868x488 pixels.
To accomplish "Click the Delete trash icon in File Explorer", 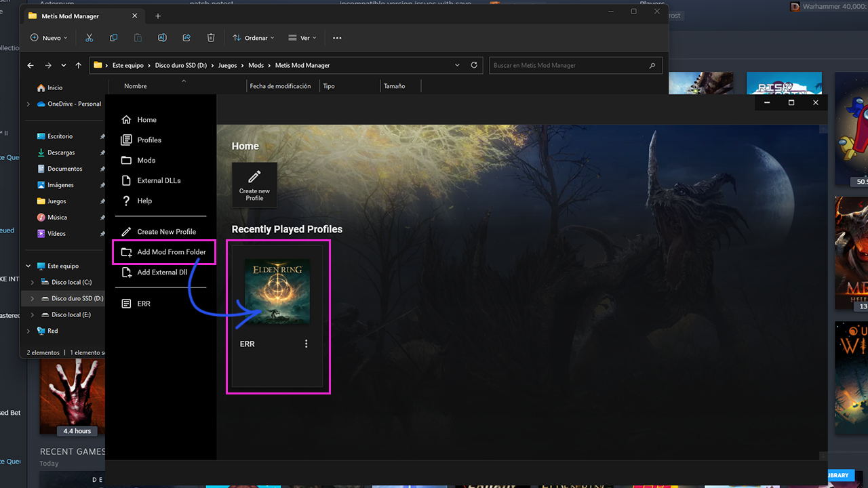I will (211, 38).
